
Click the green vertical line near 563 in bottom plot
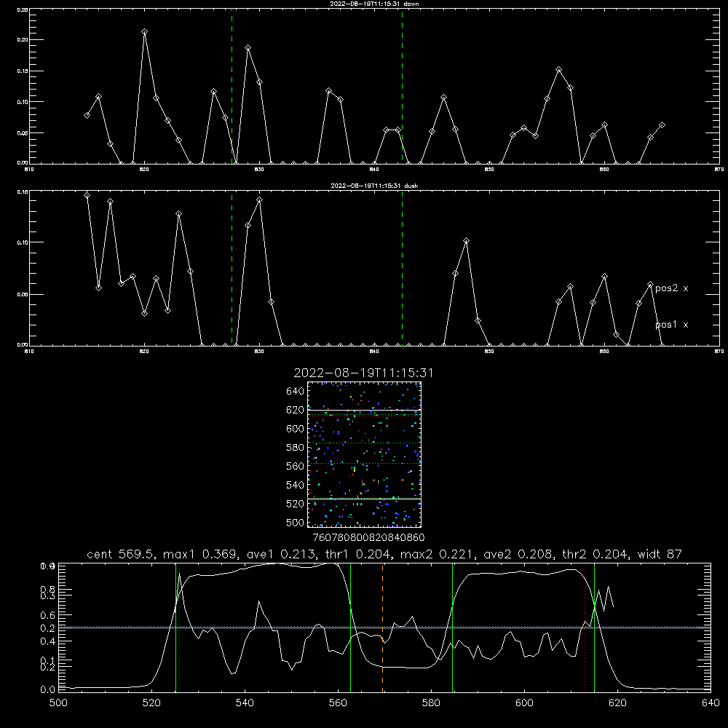(351, 628)
